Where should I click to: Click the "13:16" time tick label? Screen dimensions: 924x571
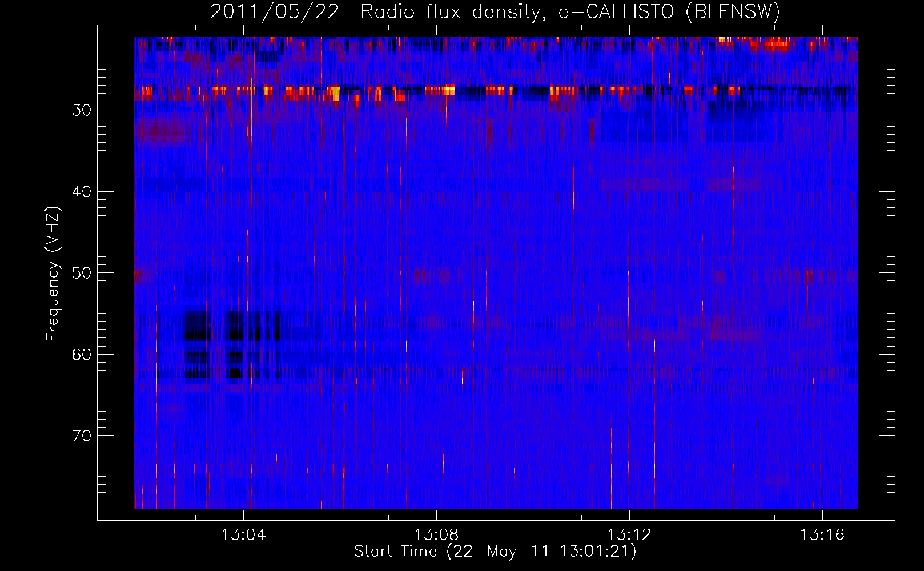pyautogui.click(x=822, y=535)
